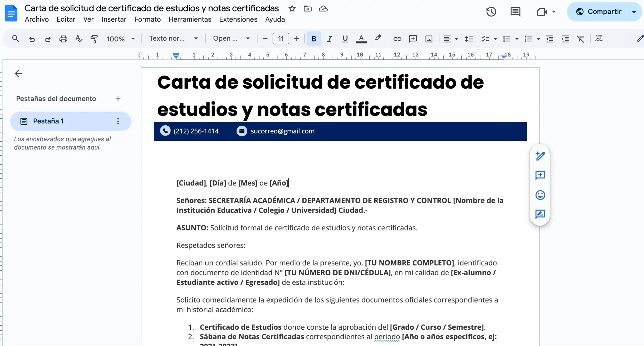Open version history via the clock icon

click(491, 12)
